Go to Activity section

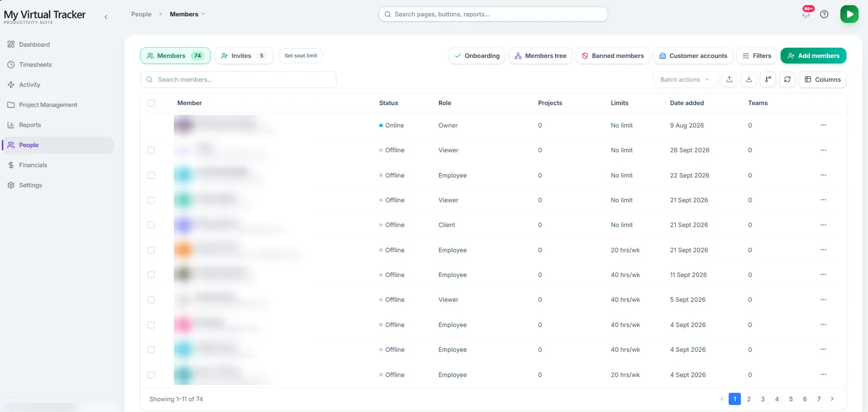point(58,85)
